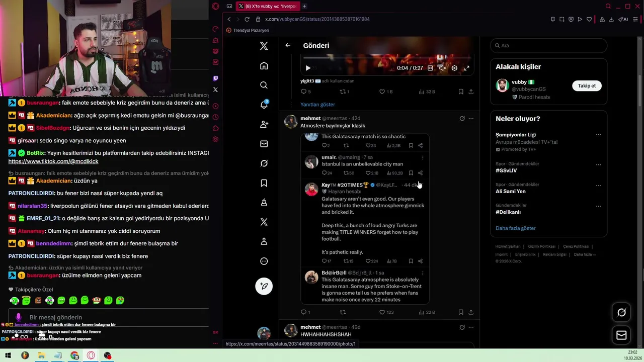The height and width of the screenshot is (362, 644).
Task: Go back using browser back arrow
Action: (x=229, y=19)
